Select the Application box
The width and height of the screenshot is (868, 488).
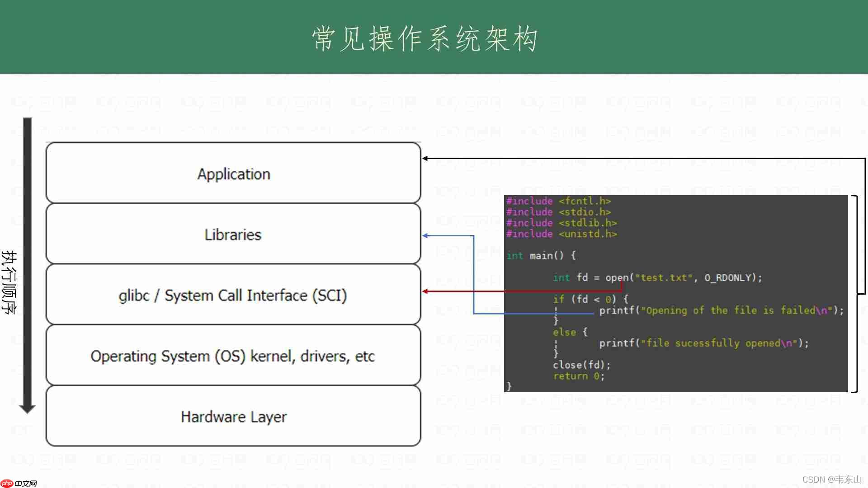tap(233, 173)
